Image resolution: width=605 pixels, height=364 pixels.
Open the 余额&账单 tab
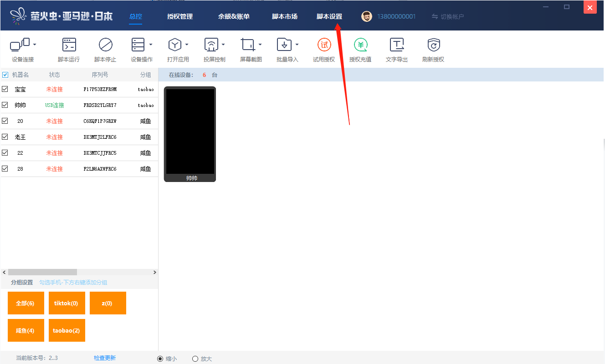point(234,16)
